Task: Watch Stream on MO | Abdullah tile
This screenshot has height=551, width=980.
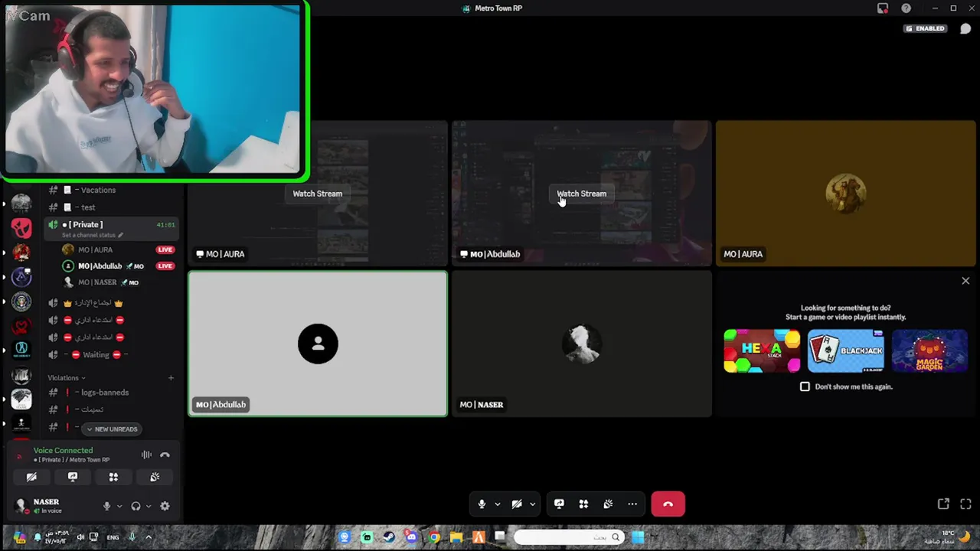Action: click(581, 194)
